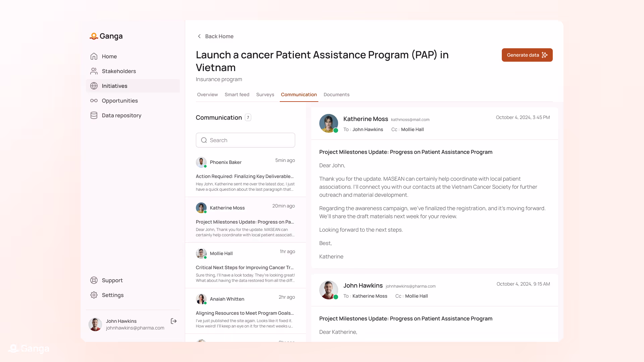Open the Smart feed tab

coord(237,95)
